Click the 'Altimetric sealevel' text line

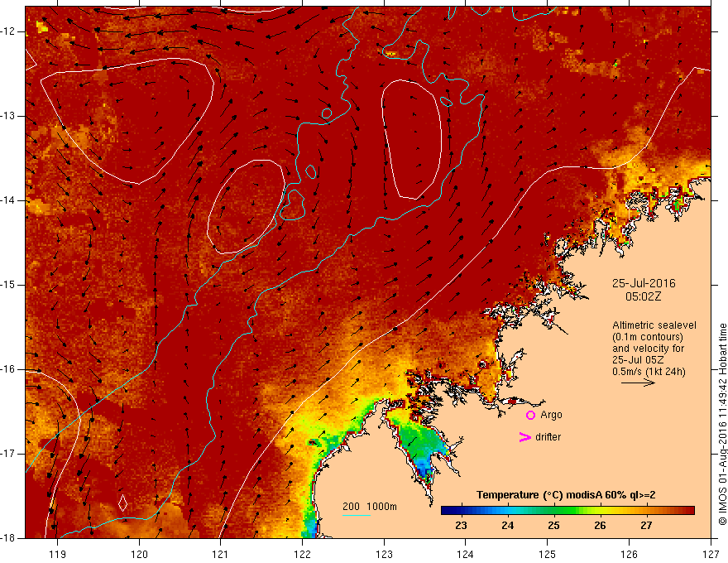654,325
